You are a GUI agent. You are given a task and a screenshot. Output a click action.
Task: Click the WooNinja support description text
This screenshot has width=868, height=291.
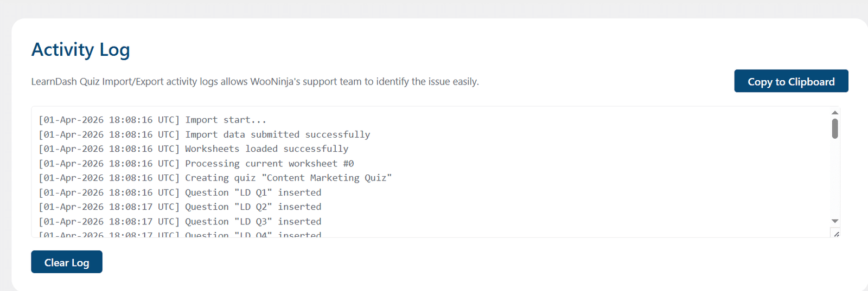(x=255, y=81)
